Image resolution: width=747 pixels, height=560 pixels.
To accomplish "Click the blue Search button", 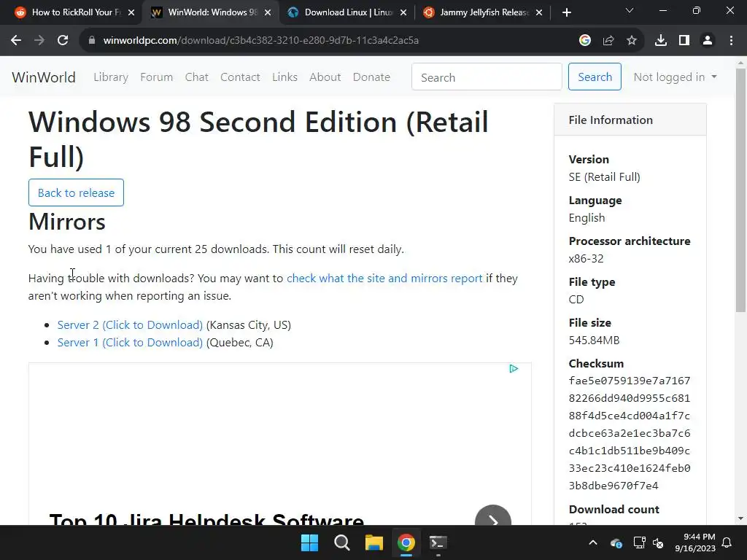I will (595, 77).
